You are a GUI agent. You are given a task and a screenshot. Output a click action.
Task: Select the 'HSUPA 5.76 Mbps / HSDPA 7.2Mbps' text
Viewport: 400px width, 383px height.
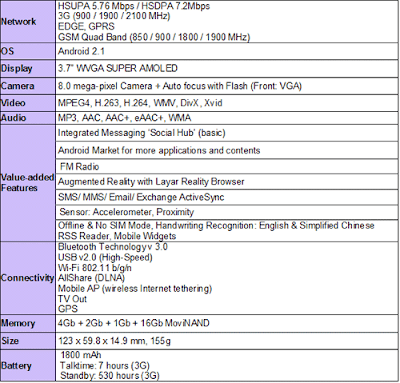[134, 6]
